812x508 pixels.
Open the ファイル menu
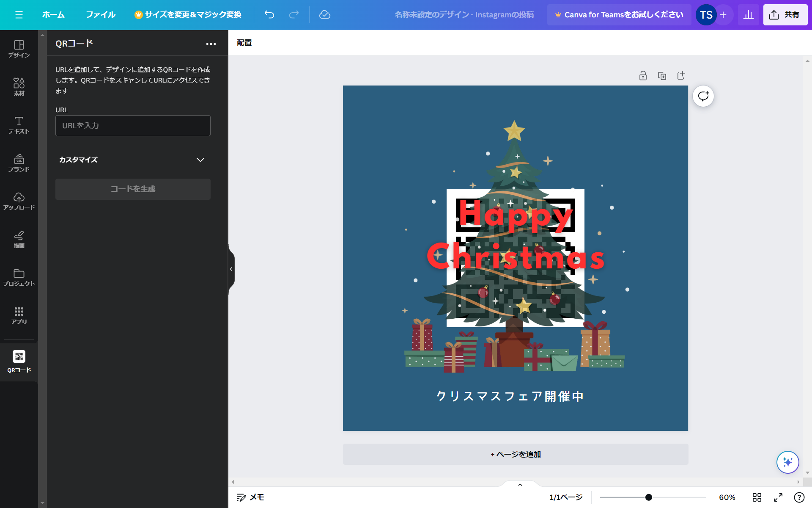coord(100,15)
